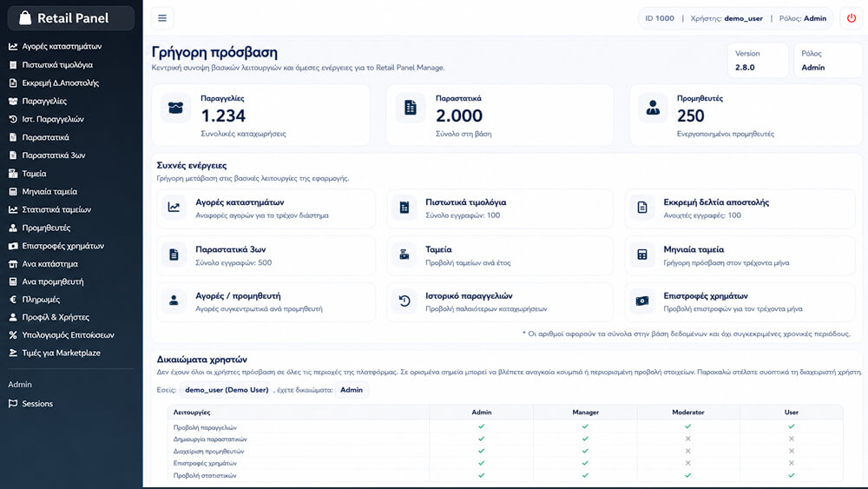Click the Ιστ. Παραγγελιών history icon in sidebar

click(x=13, y=119)
